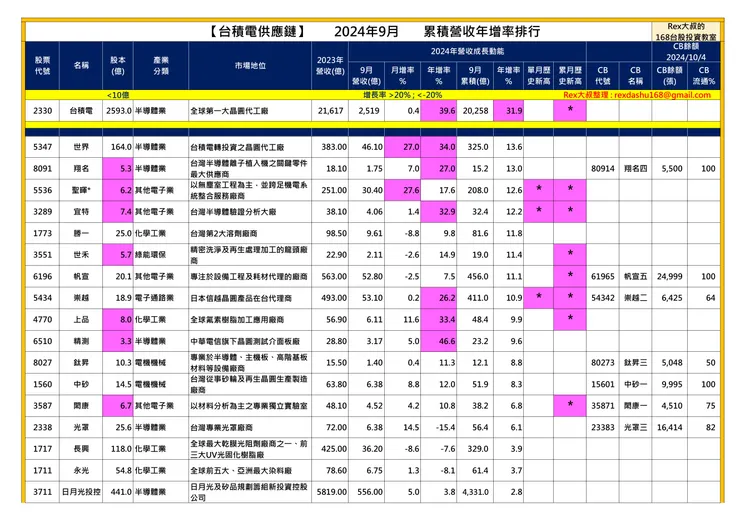Click the cumulative revenue value 20,258

pos(476,111)
